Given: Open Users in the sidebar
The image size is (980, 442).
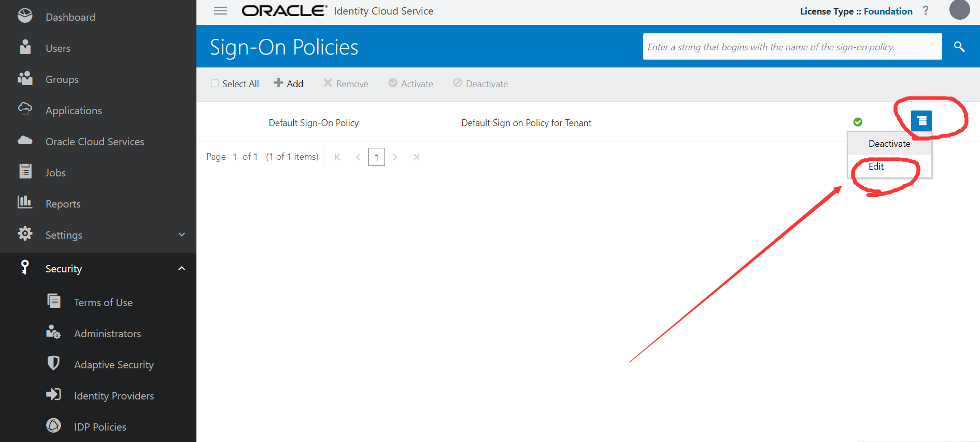Looking at the screenshot, I should pos(58,48).
